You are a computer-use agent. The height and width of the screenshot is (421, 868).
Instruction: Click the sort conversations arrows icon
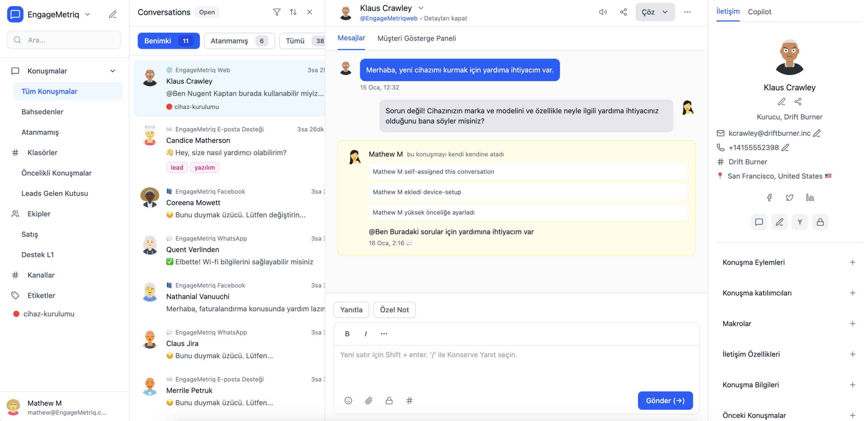(293, 12)
